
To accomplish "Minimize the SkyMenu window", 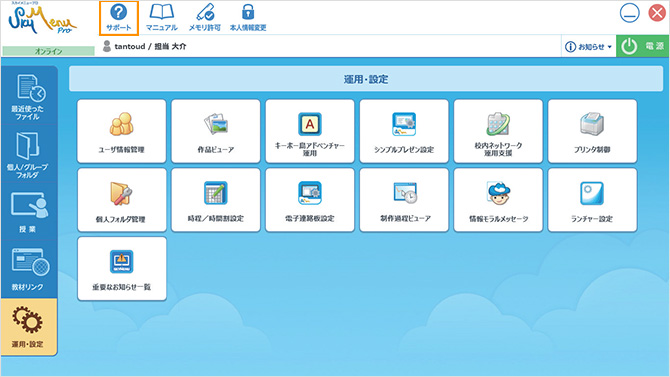I will 629,13.
